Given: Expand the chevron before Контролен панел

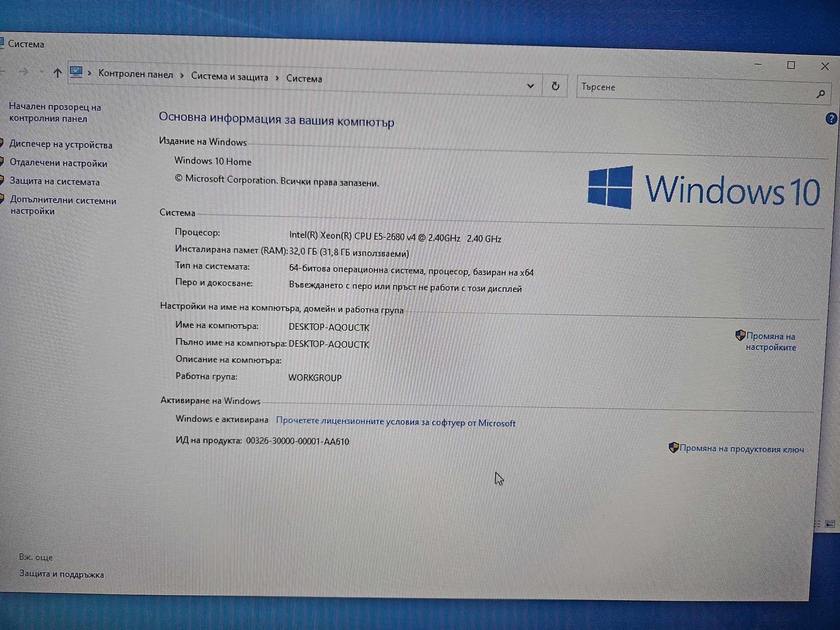Looking at the screenshot, I should [89, 73].
